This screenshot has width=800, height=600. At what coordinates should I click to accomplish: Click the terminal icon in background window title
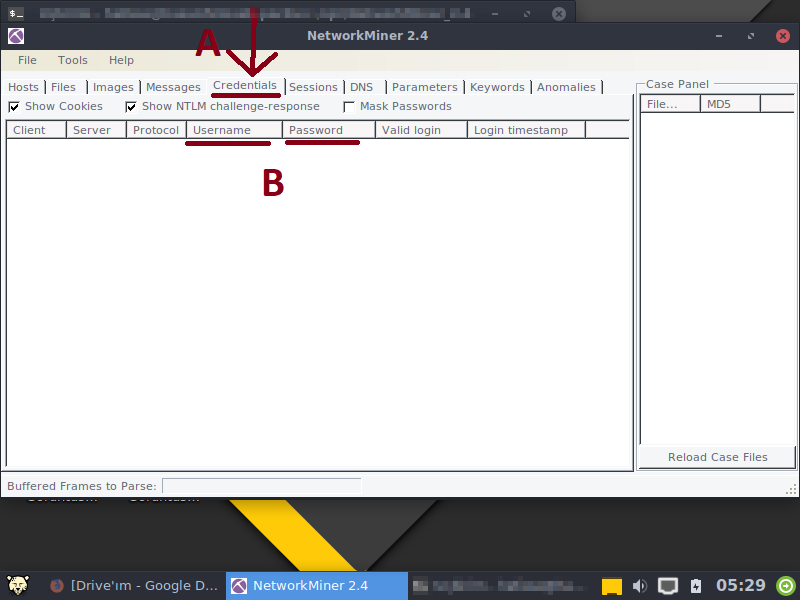tap(16, 13)
